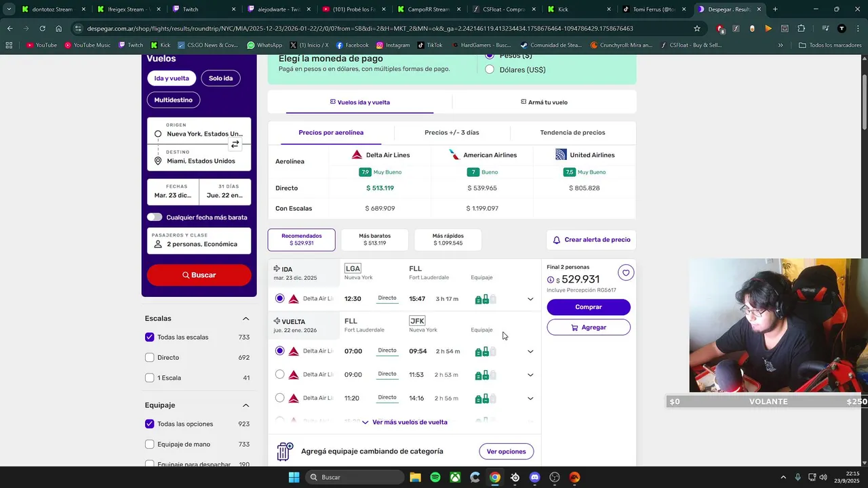Expand details of the 12:30 outbound flight
The height and width of the screenshot is (488, 868).
point(530,299)
